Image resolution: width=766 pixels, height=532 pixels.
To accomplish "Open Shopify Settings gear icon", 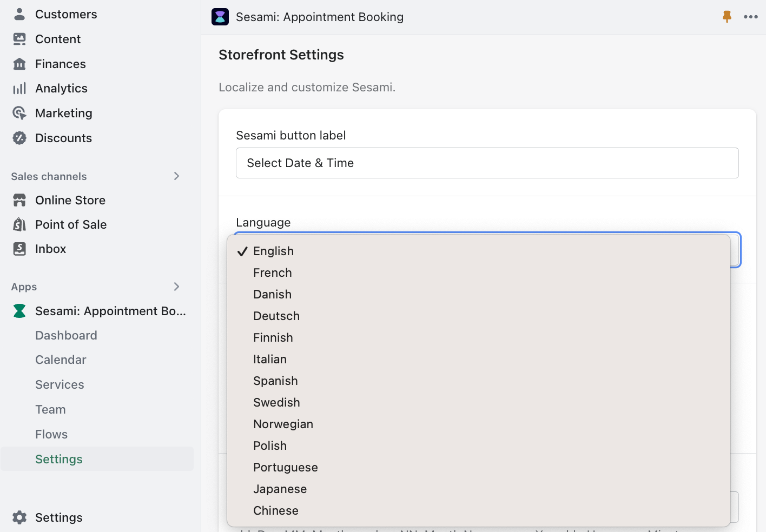I will [19, 517].
